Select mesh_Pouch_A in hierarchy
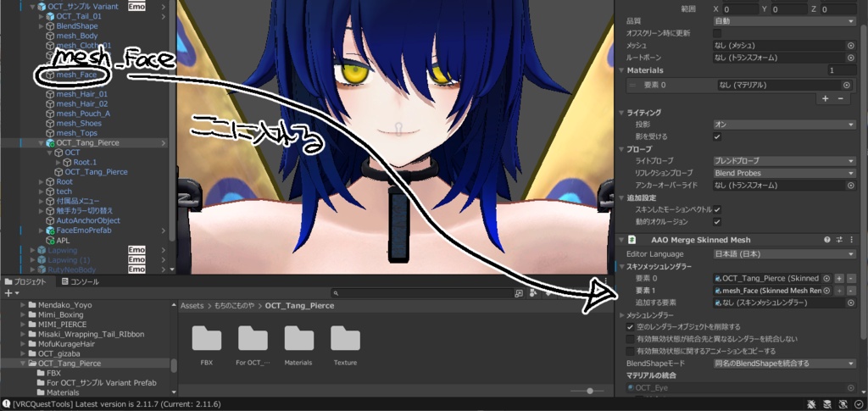 point(83,114)
